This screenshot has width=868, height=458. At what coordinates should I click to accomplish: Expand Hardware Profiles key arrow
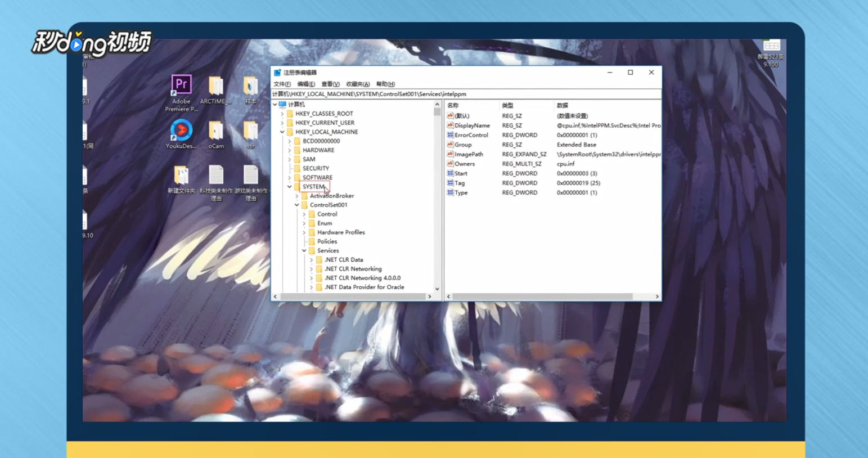(x=304, y=232)
